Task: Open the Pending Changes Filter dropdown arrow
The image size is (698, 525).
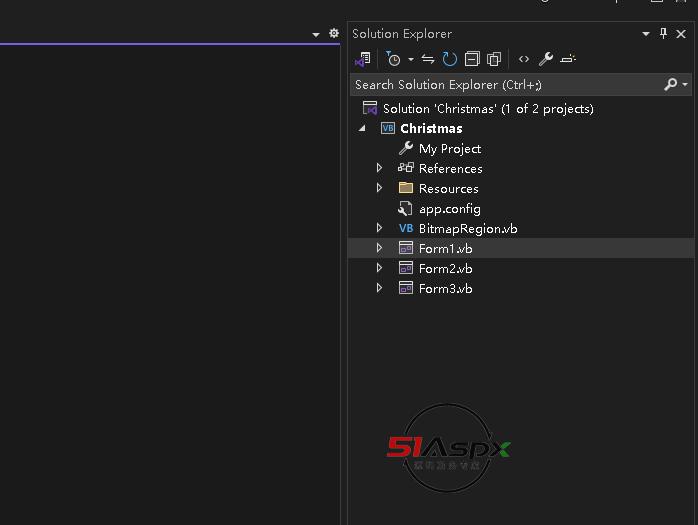Action: (411, 59)
